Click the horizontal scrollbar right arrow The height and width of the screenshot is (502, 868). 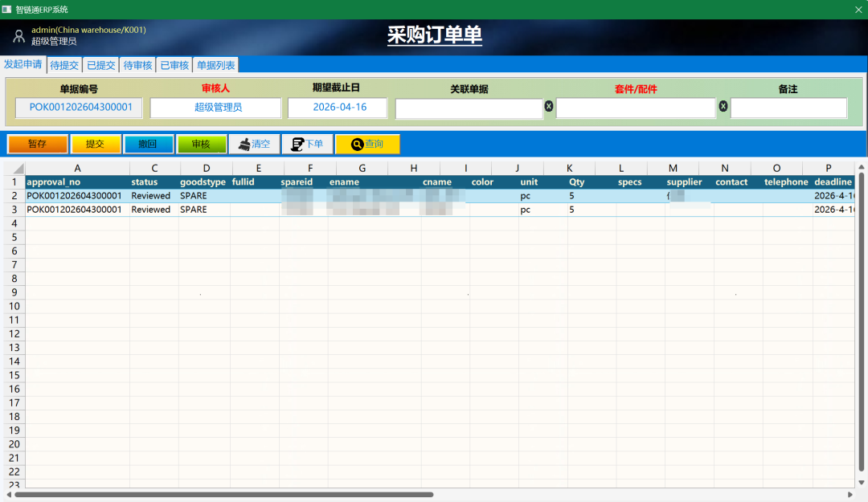coord(850,494)
